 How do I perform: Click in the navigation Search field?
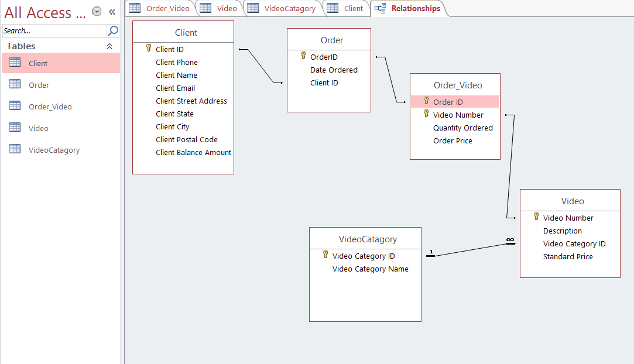pyautogui.click(x=54, y=30)
